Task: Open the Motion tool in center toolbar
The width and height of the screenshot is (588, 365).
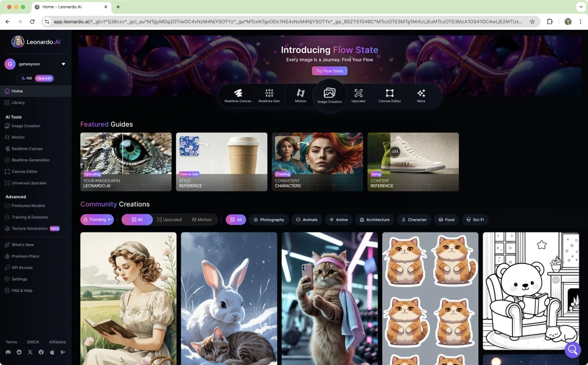Action: click(300, 96)
